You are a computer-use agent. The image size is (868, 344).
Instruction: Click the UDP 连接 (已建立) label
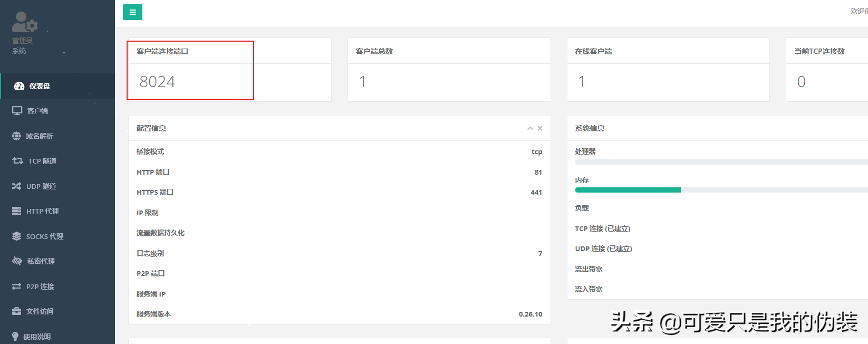pos(603,249)
